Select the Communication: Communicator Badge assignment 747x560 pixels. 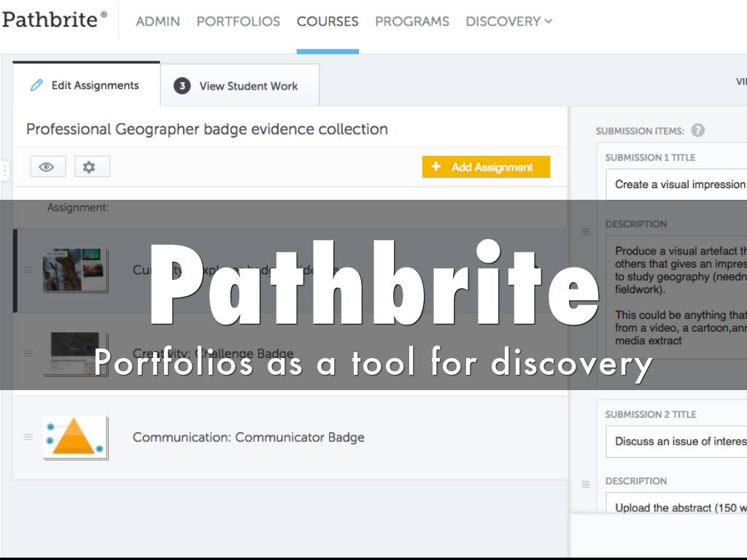248,437
